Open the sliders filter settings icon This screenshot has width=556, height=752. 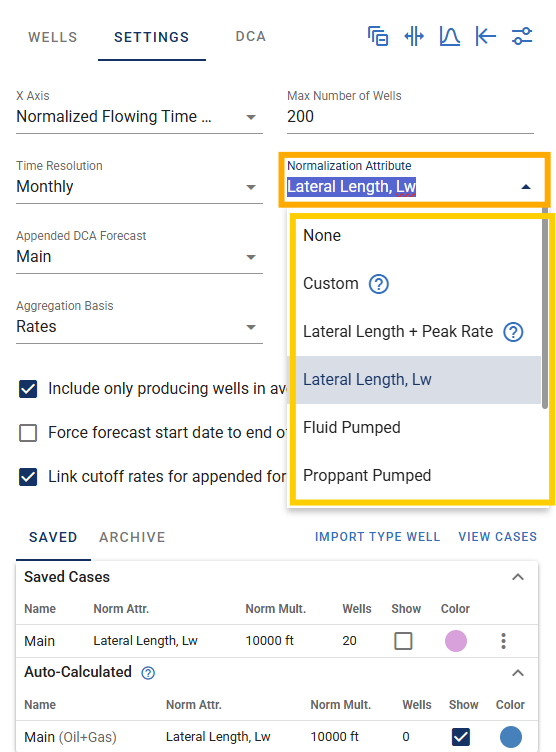click(x=521, y=36)
